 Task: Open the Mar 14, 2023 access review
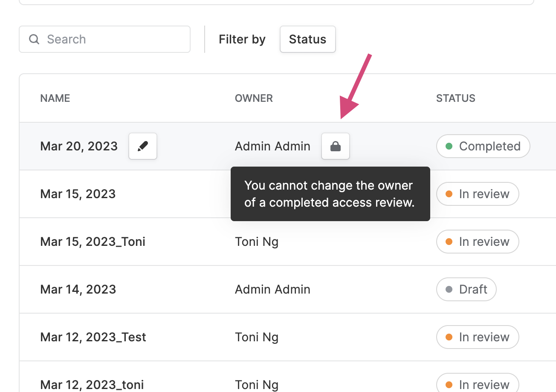[x=78, y=289]
